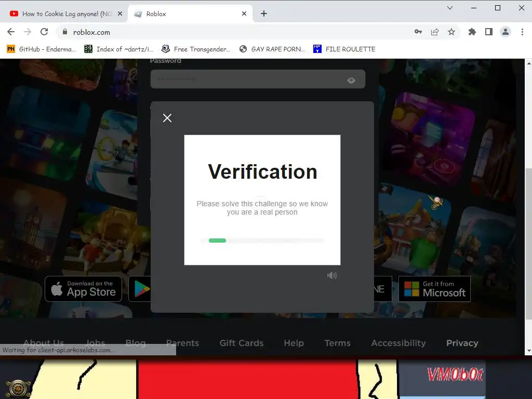The width and height of the screenshot is (532, 399).
Task: Open the Privacy footer link
Action: pos(462,343)
